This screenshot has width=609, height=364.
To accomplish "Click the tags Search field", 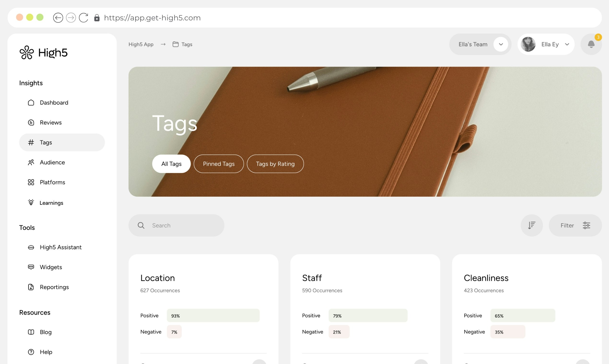I will pyautogui.click(x=176, y=225).
